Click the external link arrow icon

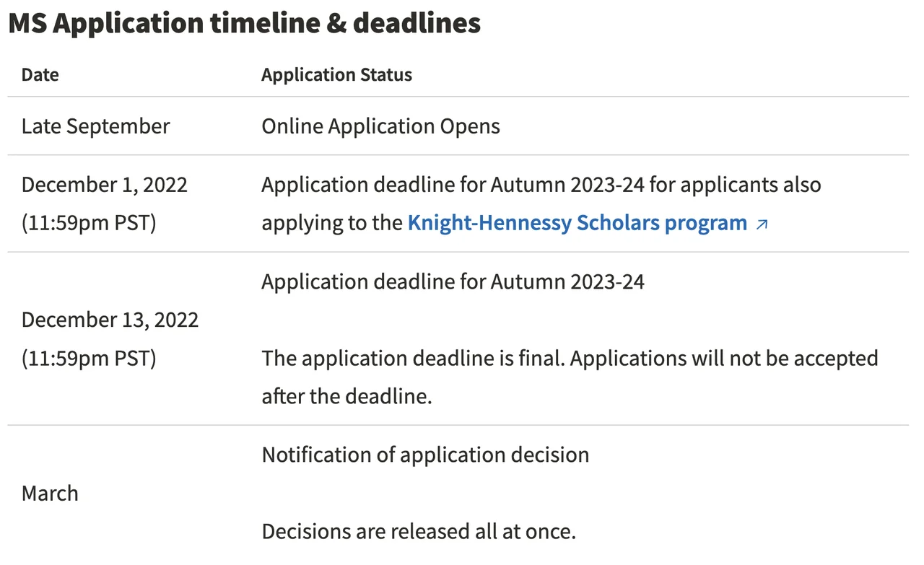pyautogui.click(x=762, y=224)
